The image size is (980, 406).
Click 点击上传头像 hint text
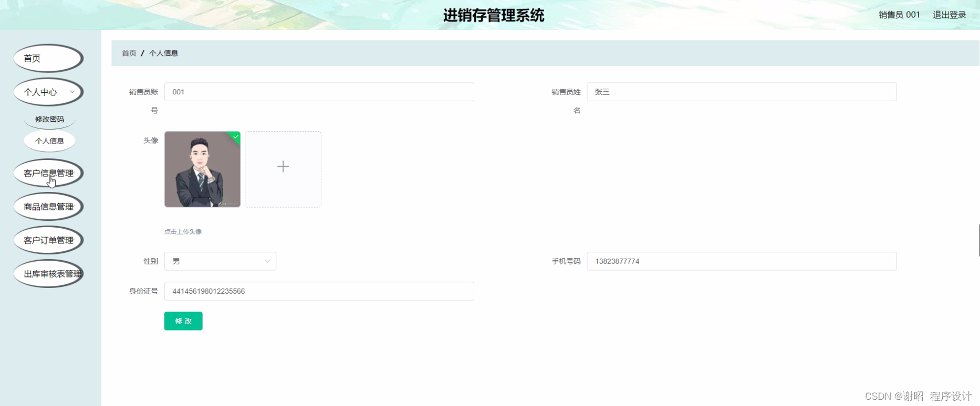click(183, 231)
